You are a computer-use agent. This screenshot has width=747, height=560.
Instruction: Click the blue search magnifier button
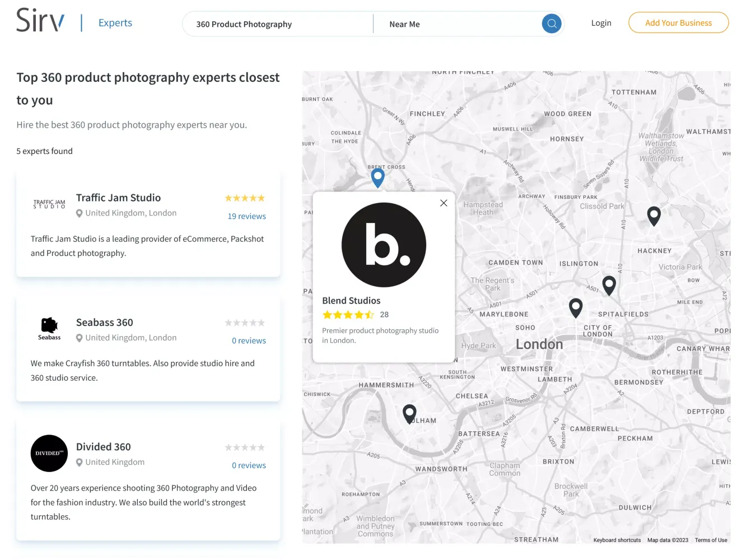pos(552,24)
